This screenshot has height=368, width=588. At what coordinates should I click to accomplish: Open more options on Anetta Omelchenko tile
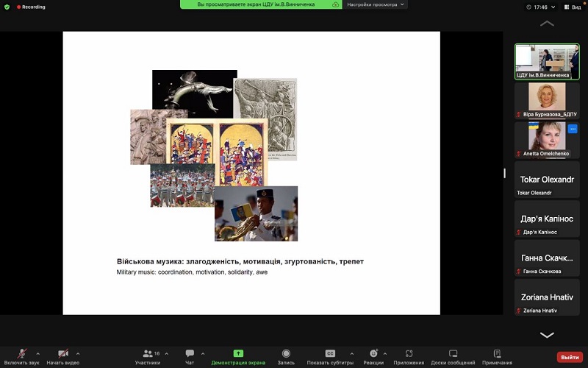coord(573,129)
